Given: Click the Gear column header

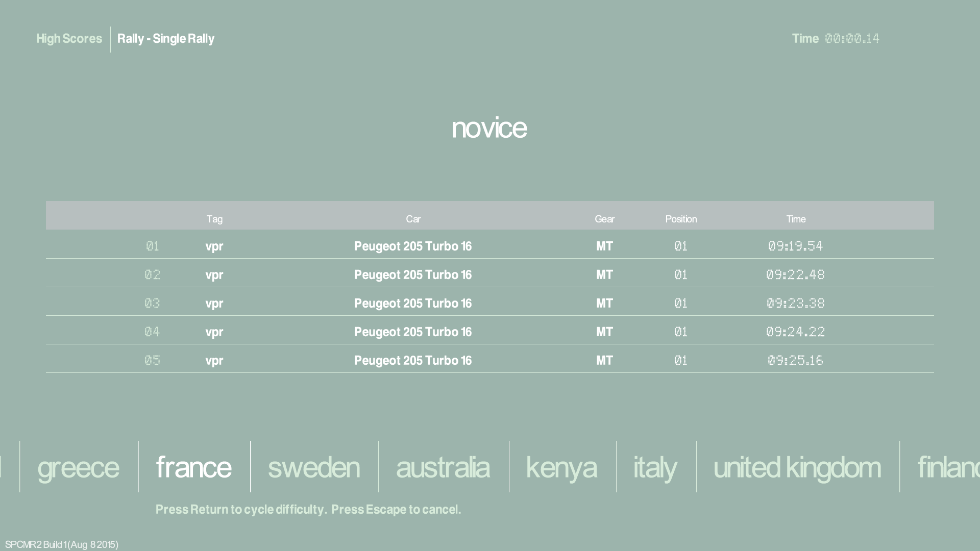Looking at the screenshot, I should click(604, 219).
